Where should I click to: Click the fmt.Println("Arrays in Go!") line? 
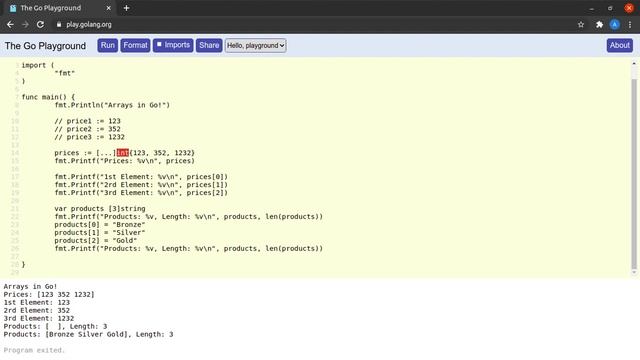tap(112, 105)
